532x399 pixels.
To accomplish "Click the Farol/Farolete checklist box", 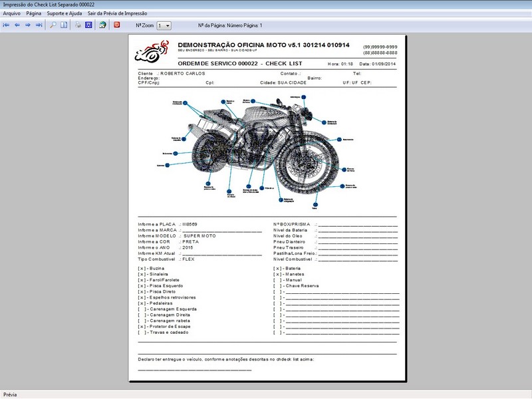I will pyautogui.click(x=142, y=280).
